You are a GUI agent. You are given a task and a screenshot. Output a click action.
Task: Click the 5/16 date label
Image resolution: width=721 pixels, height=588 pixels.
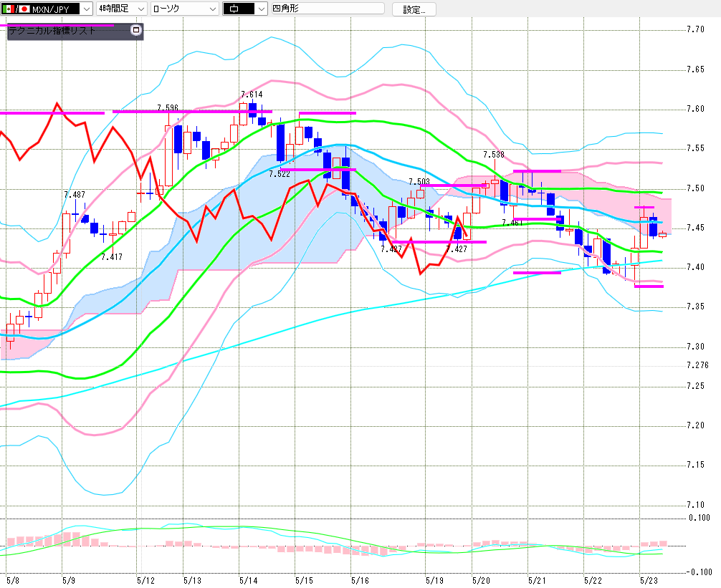(x=360, y=581)
